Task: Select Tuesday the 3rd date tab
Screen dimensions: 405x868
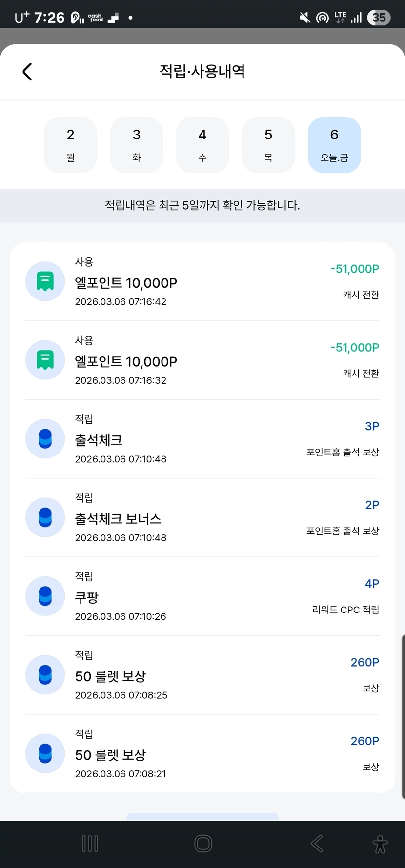Action: pyautogui.click(x=137, y=145)
